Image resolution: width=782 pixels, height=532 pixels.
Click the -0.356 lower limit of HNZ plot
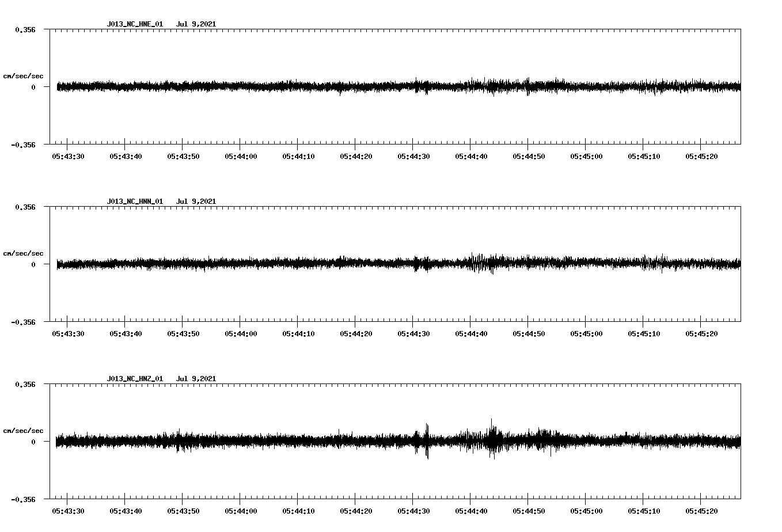[23, 499]
